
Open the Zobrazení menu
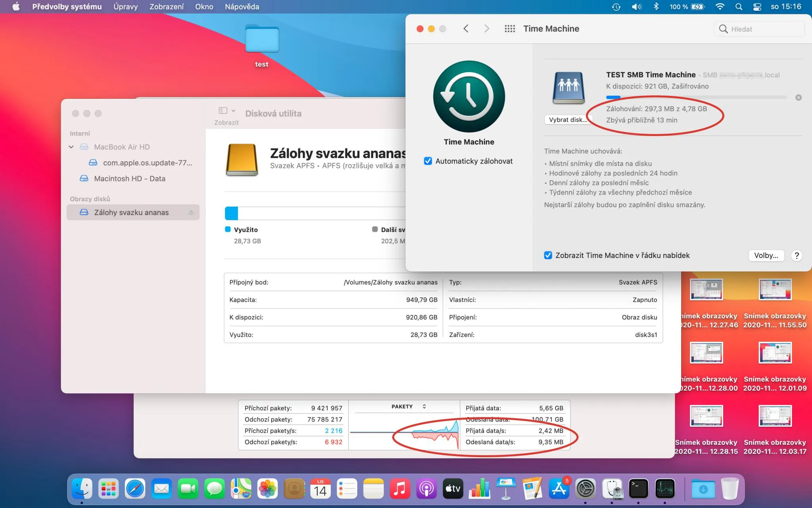coord(167,7)
